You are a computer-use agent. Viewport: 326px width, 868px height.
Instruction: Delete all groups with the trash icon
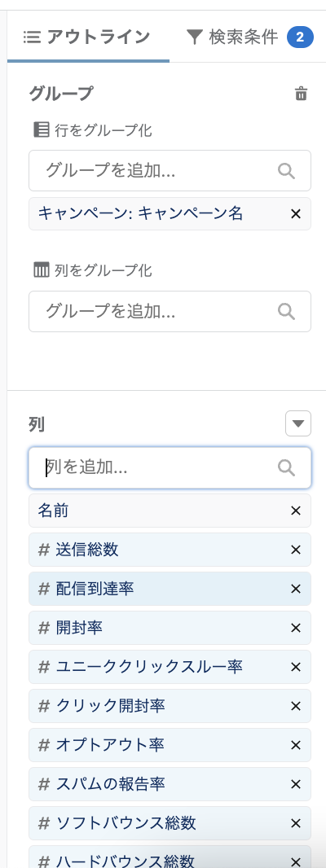click(301, 94)
